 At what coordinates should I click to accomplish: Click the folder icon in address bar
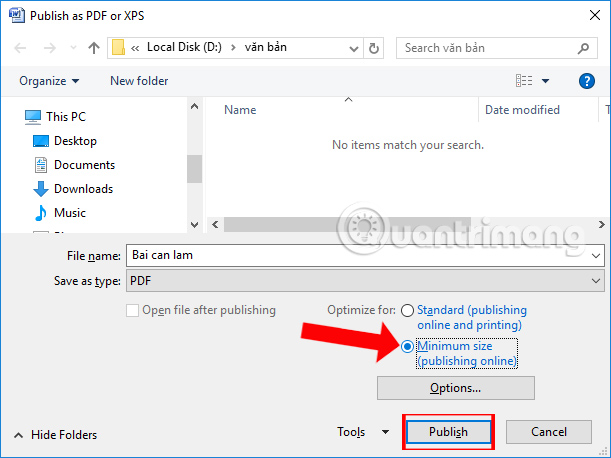point(118,48)
